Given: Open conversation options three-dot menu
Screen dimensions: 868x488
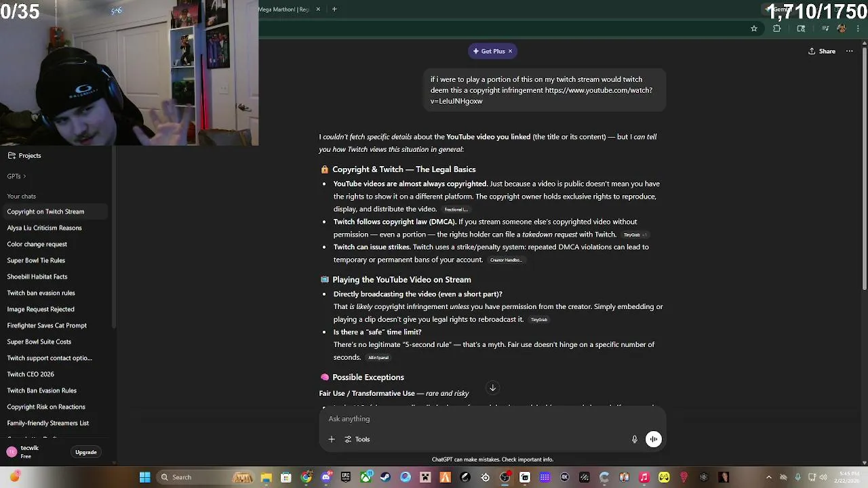Looking at the screenshot, I should (x=849, y=52).
